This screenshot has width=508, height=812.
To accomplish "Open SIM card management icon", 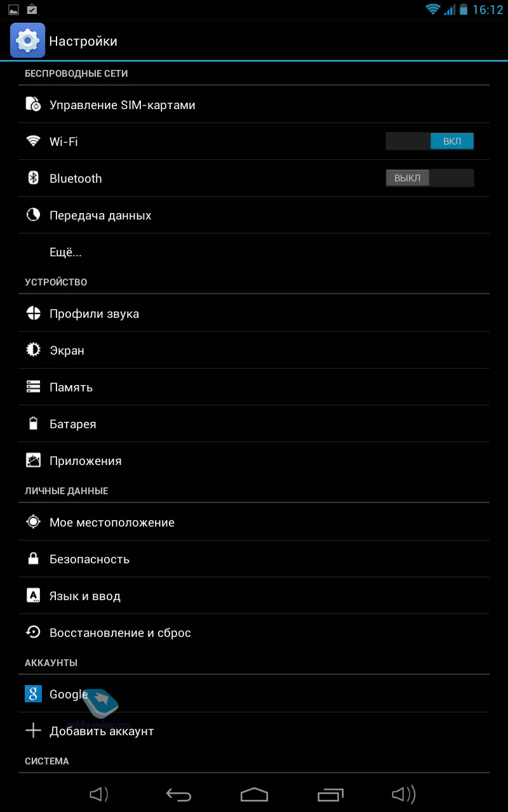I will click(33, 104).
